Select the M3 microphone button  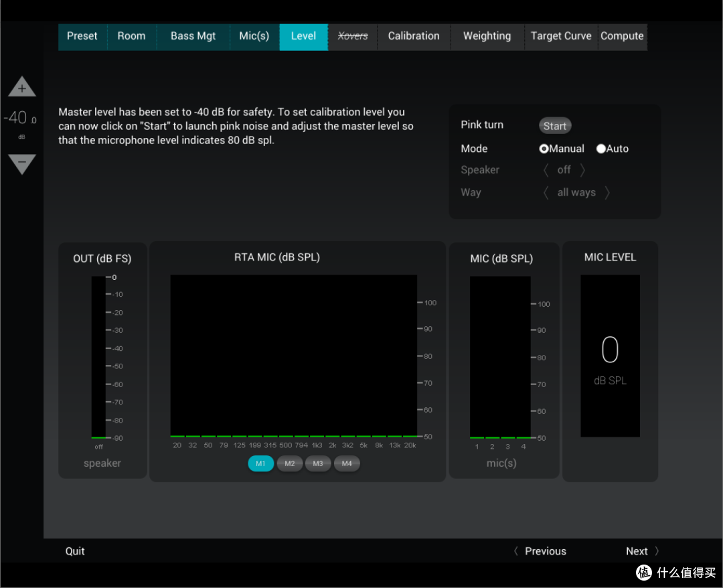[318, 463]
